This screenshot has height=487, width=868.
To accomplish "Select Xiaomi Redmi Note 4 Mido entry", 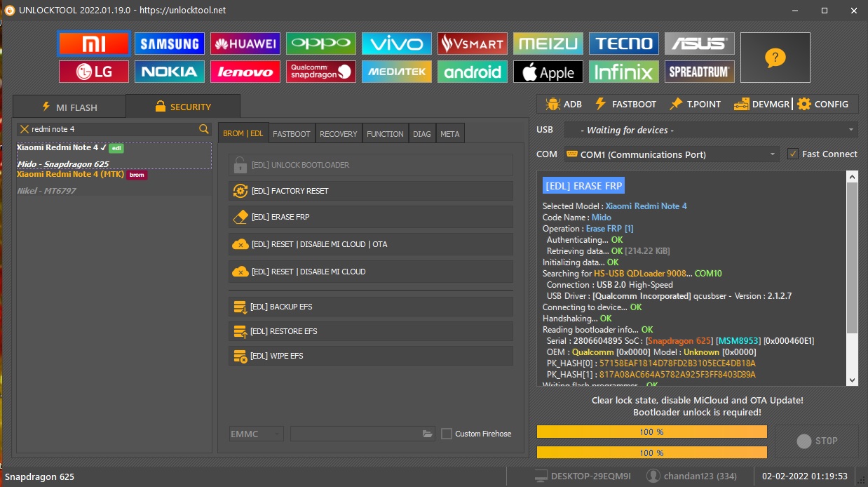I will point(114,156).
